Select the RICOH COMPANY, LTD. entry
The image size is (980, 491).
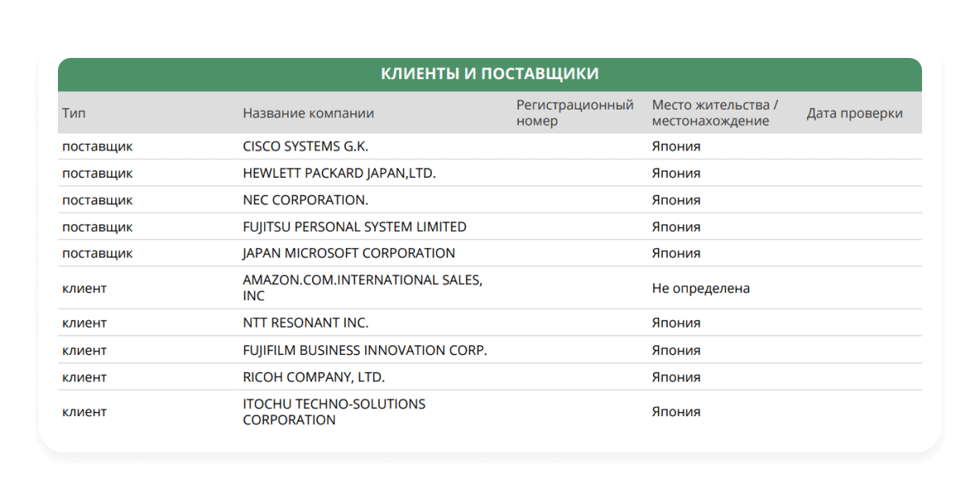tap(313, 377)
